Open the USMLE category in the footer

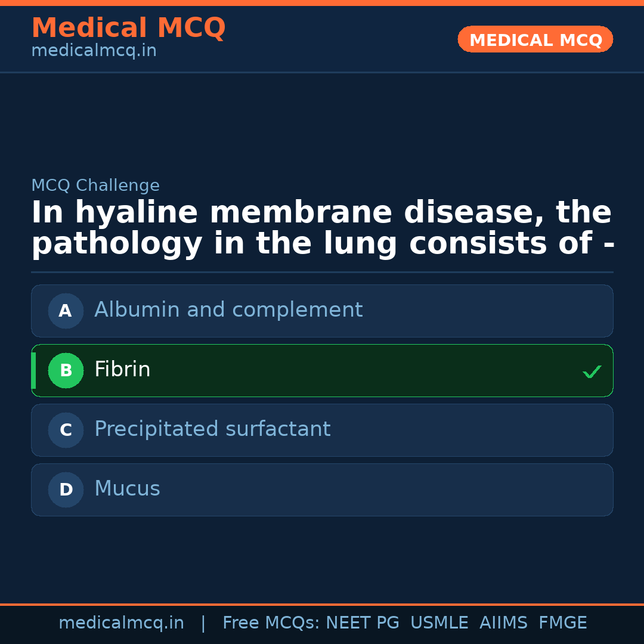click(439, 622)
